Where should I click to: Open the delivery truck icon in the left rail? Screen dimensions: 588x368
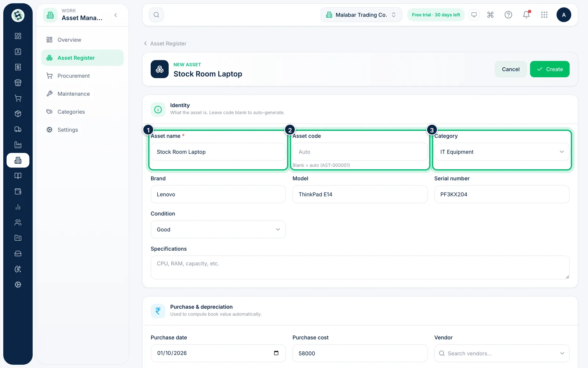(x=18, y=129)
